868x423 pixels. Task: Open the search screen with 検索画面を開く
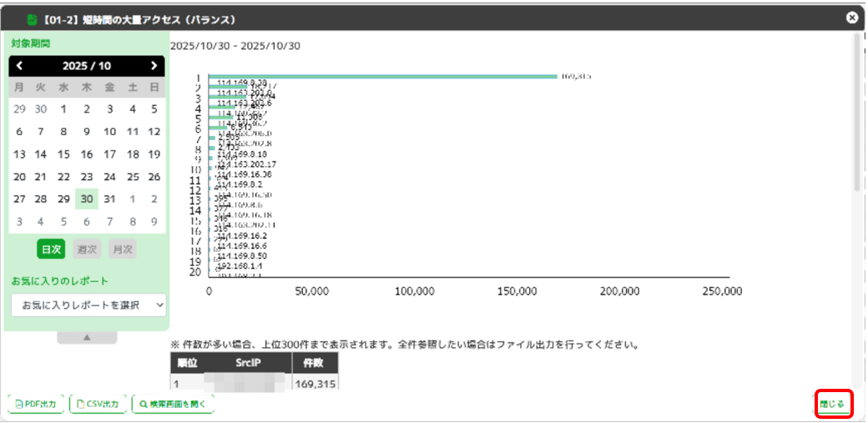point(175,405)
